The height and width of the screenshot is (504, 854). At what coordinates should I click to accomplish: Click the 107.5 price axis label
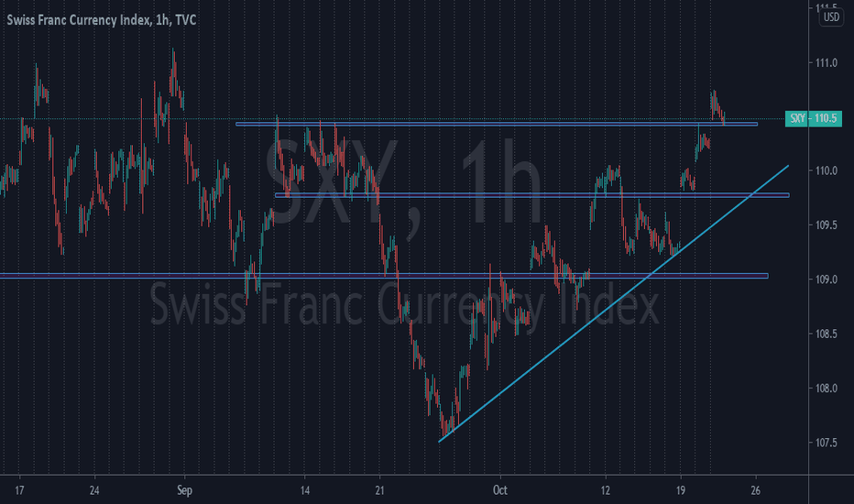click(x=827, y=443)
